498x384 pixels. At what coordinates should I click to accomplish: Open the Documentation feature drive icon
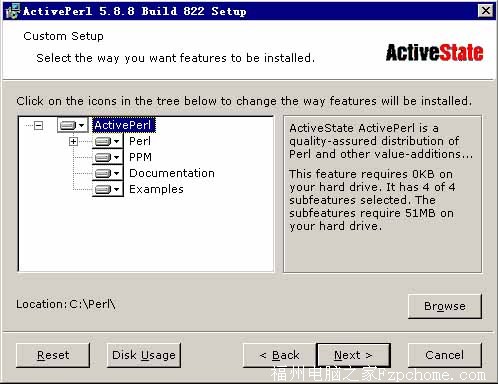(107, 173)
